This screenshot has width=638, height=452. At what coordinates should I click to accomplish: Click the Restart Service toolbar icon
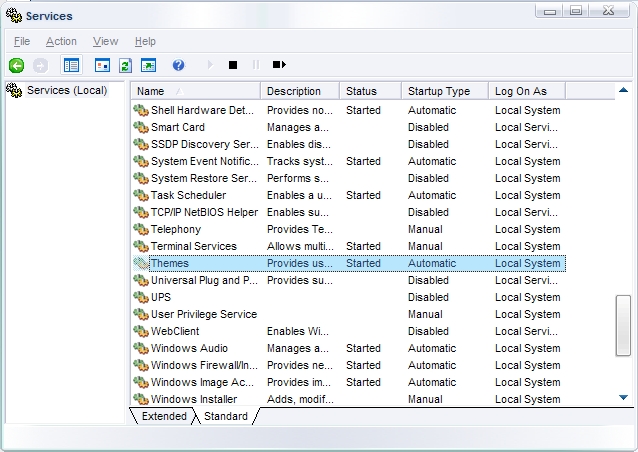click(x=279, y=65)
